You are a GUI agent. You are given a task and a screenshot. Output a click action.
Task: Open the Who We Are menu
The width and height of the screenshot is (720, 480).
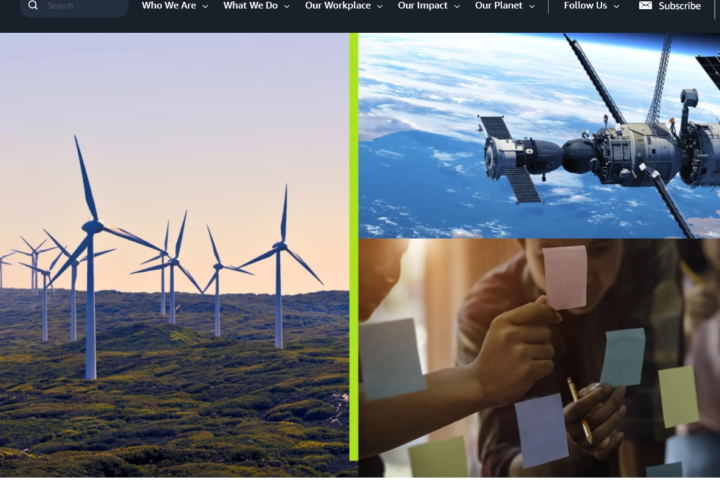click(x=169, y=6)
